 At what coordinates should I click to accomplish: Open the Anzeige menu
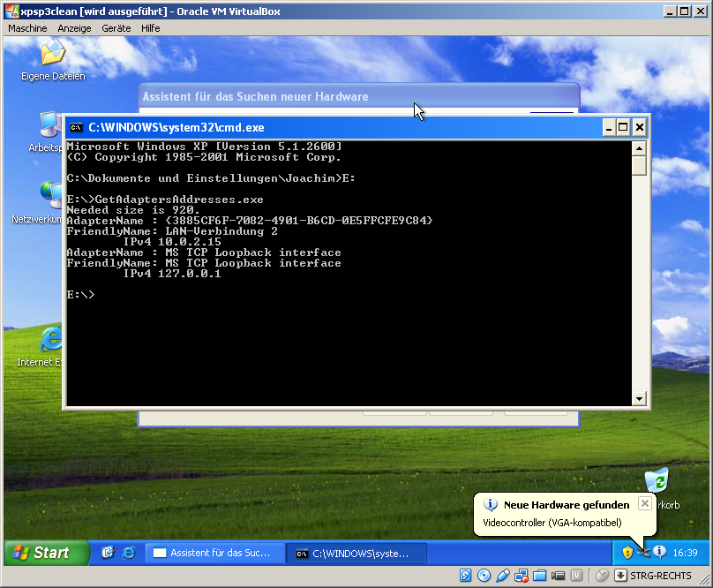click(74, 28)
